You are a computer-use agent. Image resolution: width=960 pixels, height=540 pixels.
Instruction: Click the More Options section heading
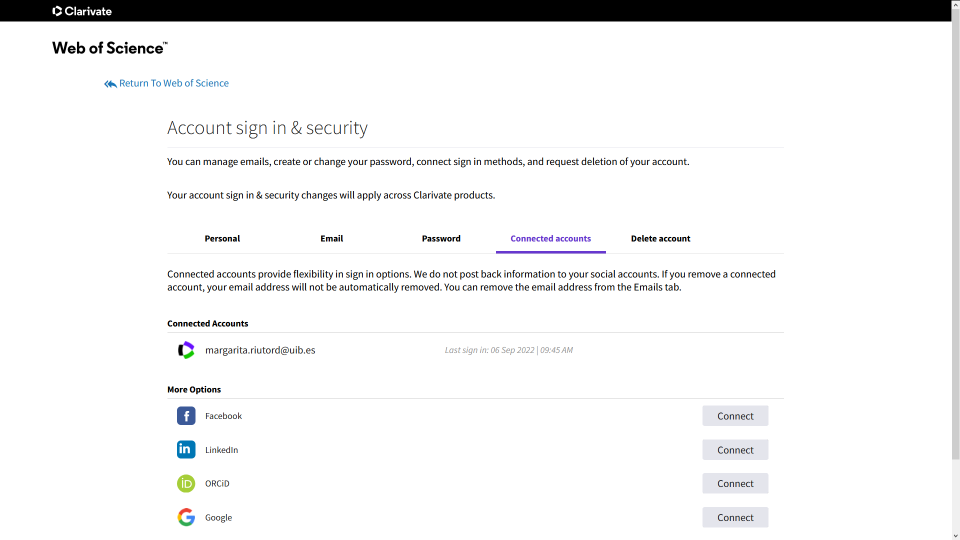click(194, 389)
